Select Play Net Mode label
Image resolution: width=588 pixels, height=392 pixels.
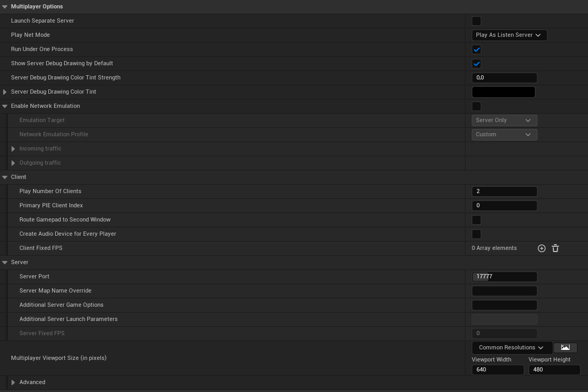[x=31, y=35]
